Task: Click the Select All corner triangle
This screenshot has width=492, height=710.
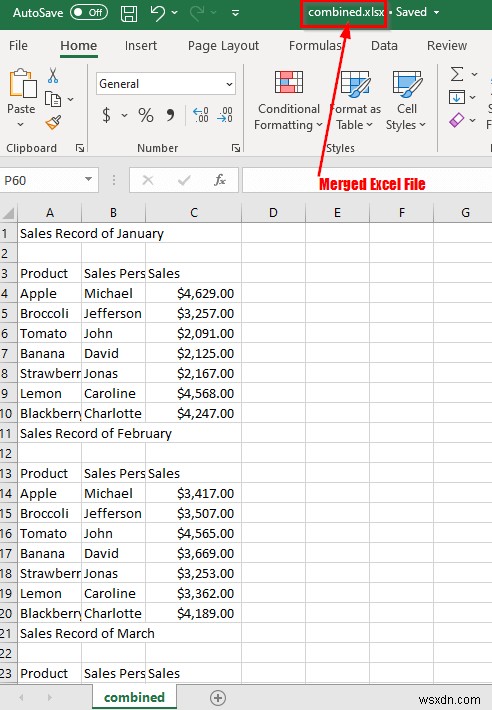Action: (x=9, y=212)
